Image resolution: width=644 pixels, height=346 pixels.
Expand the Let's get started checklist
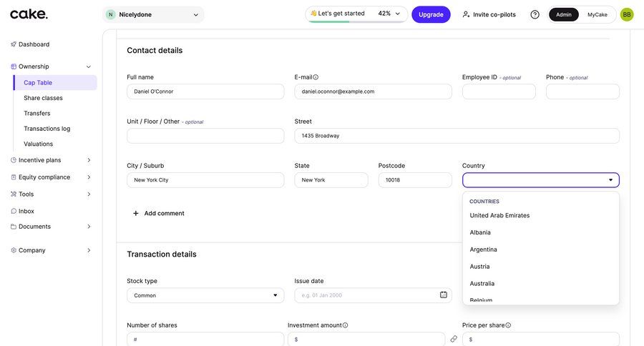click(x=356, y=14)
